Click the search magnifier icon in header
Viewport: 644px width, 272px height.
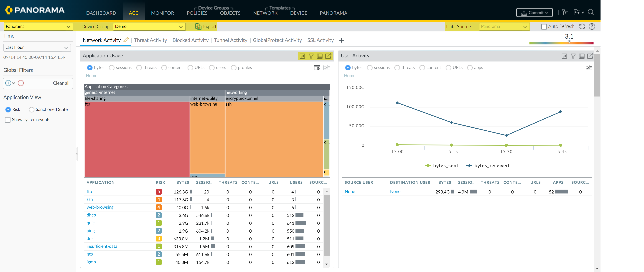[x=591, y=12]
